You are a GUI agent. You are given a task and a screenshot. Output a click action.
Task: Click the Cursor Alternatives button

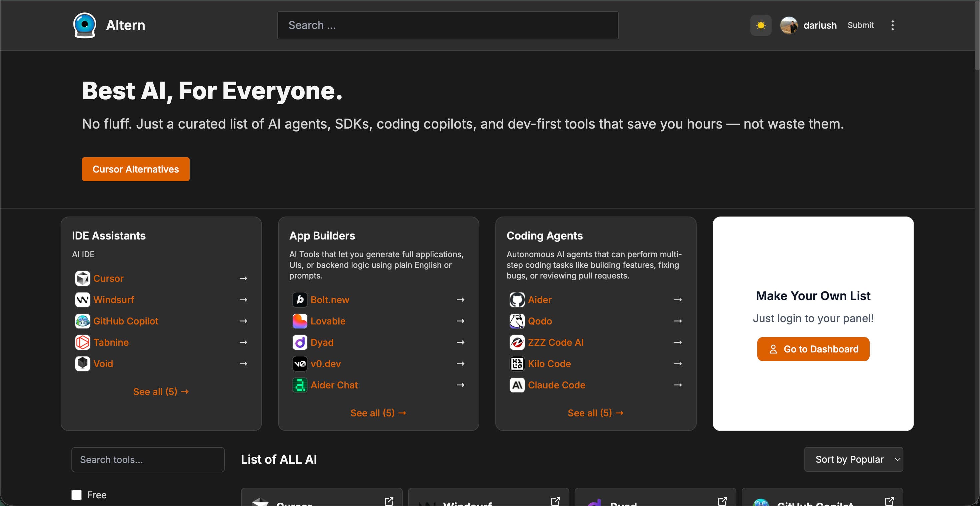pos(136,169)
